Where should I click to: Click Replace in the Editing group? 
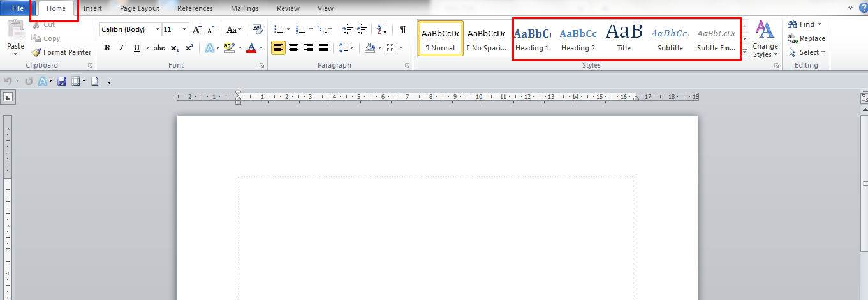(x=806, y=38)
